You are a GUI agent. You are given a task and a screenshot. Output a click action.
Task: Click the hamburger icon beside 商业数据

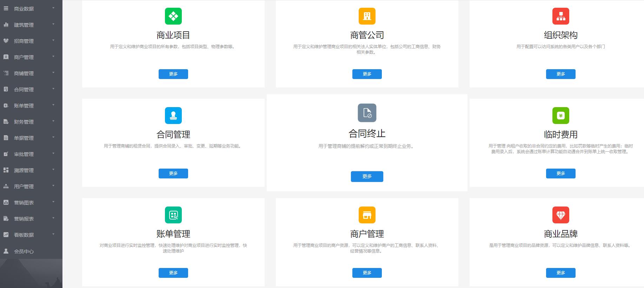coord(6,8)
